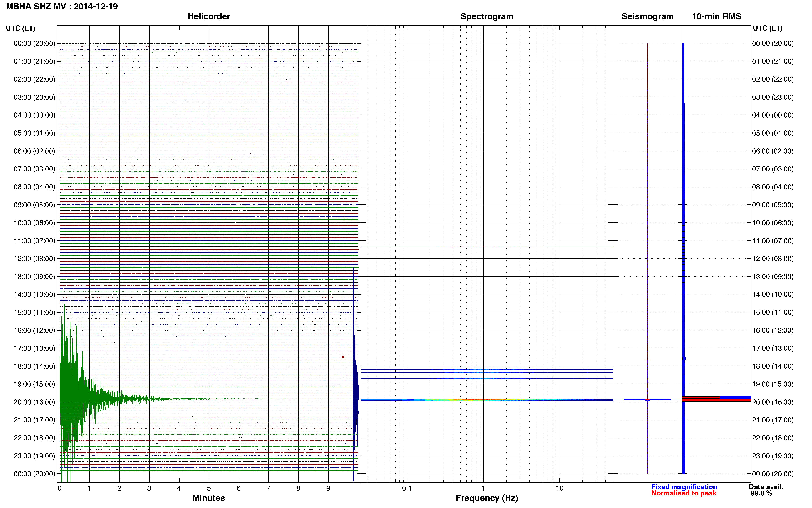Click the small cross marker on seismogram trace

(x=648, y=360)
